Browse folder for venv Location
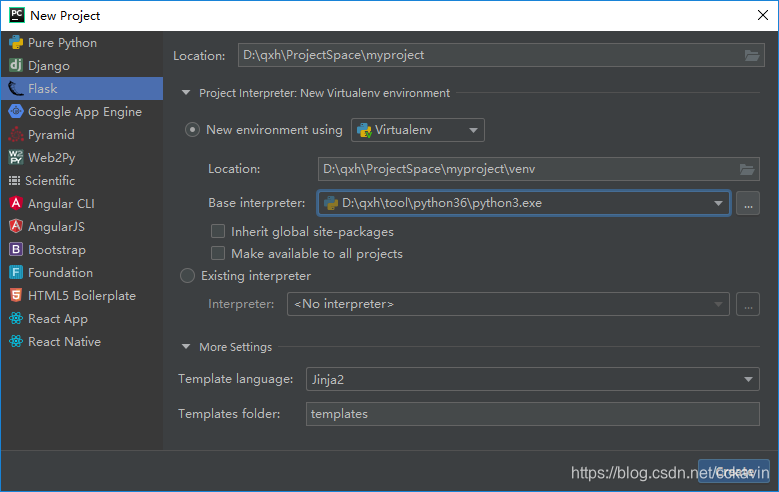The width and height of the screenshot is (779, 492). point(747,169)
